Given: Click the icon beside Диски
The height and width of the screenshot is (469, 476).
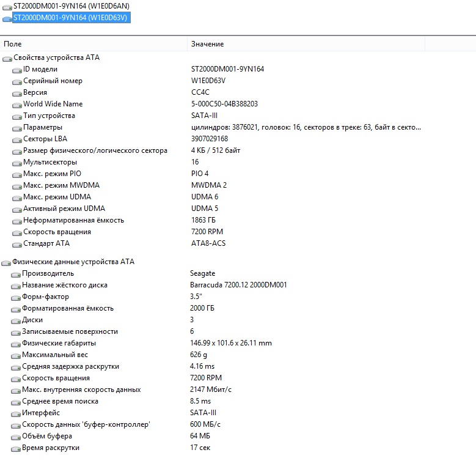Looking at the screenshot, I should coord(16,321).
